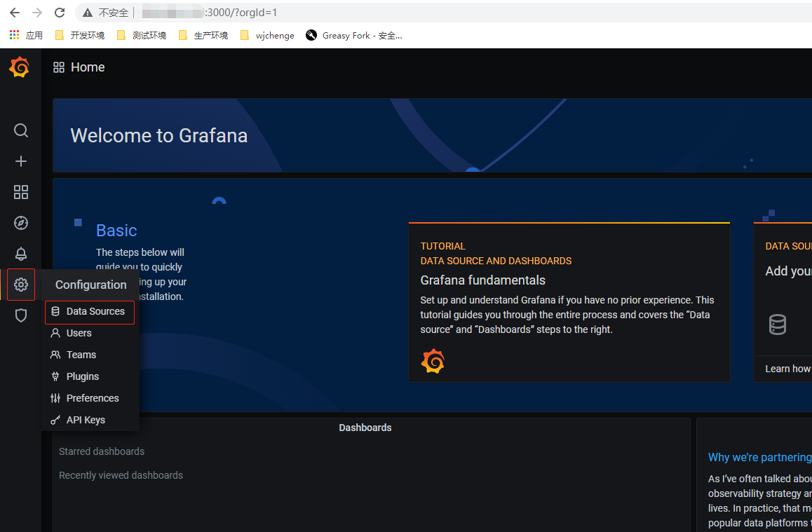Click the Configuration menu header

coord(90,285)
